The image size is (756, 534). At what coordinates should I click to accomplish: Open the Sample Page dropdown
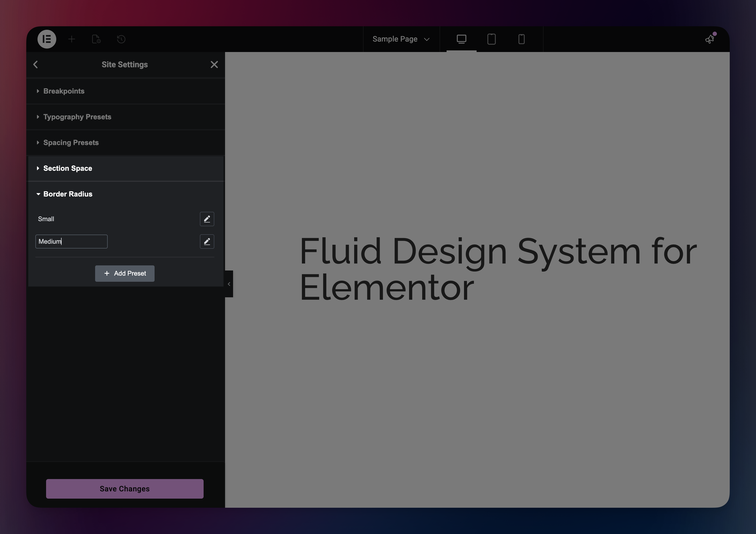pyautogui.click(x=401, y=39)
